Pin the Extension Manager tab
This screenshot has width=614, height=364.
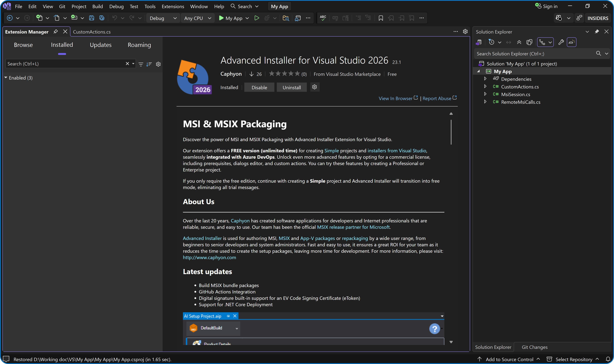[55, 32]
